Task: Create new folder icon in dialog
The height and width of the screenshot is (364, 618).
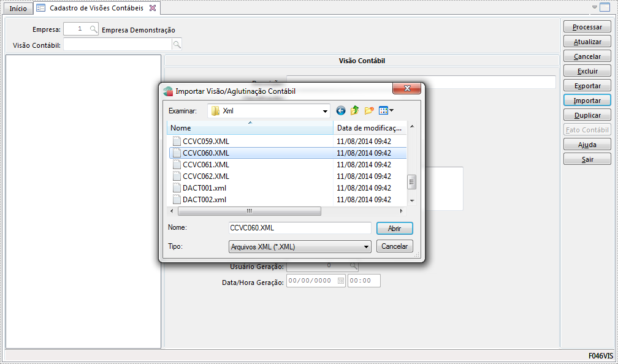Action: tap(369, 111)
